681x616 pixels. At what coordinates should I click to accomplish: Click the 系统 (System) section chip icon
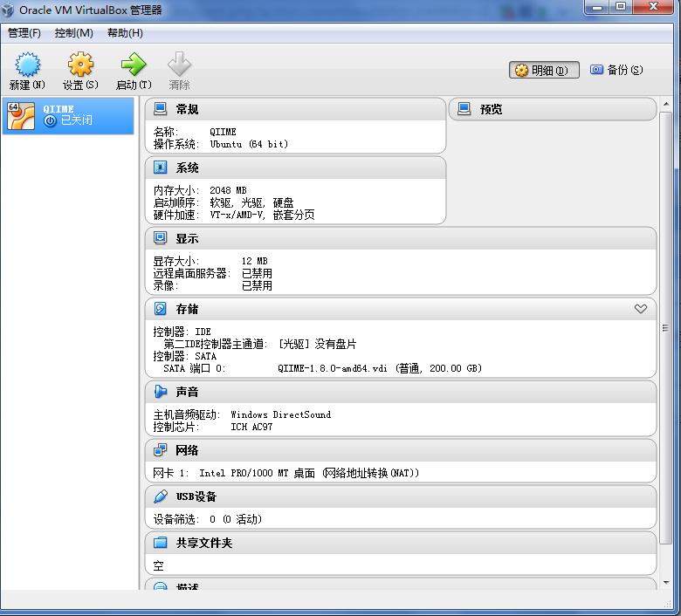tap(161, 168)
